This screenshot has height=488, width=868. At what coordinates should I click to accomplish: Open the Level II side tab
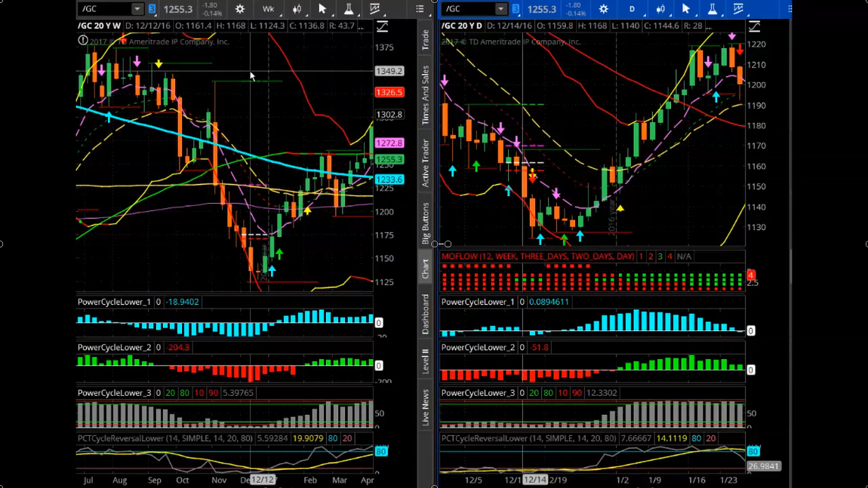425,361
